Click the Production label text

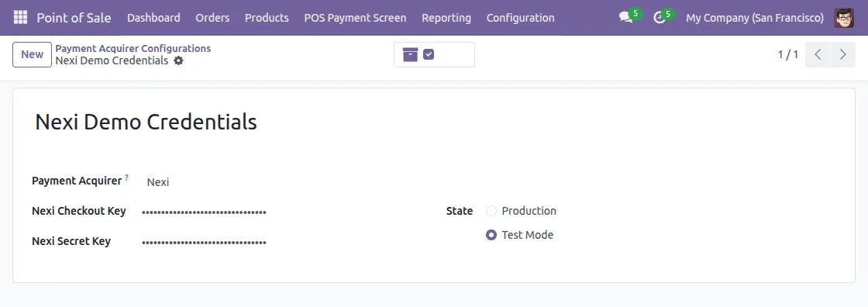coord(529,211)
